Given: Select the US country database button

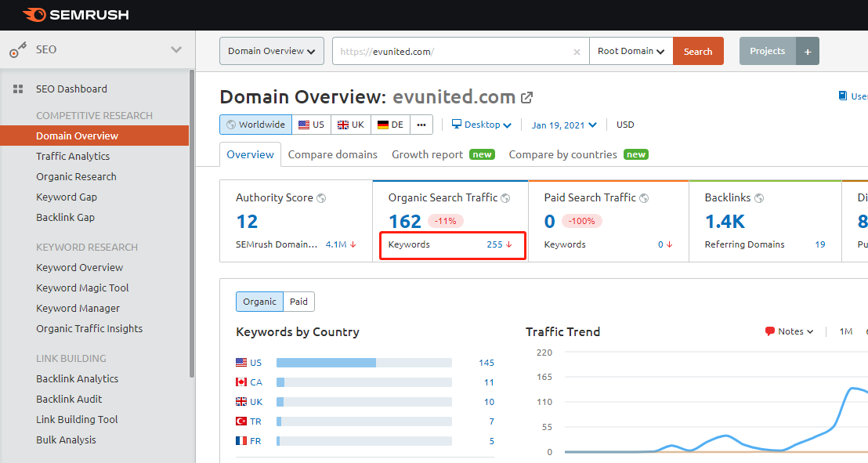Looking at the screenshot, I should pos(311,125).
